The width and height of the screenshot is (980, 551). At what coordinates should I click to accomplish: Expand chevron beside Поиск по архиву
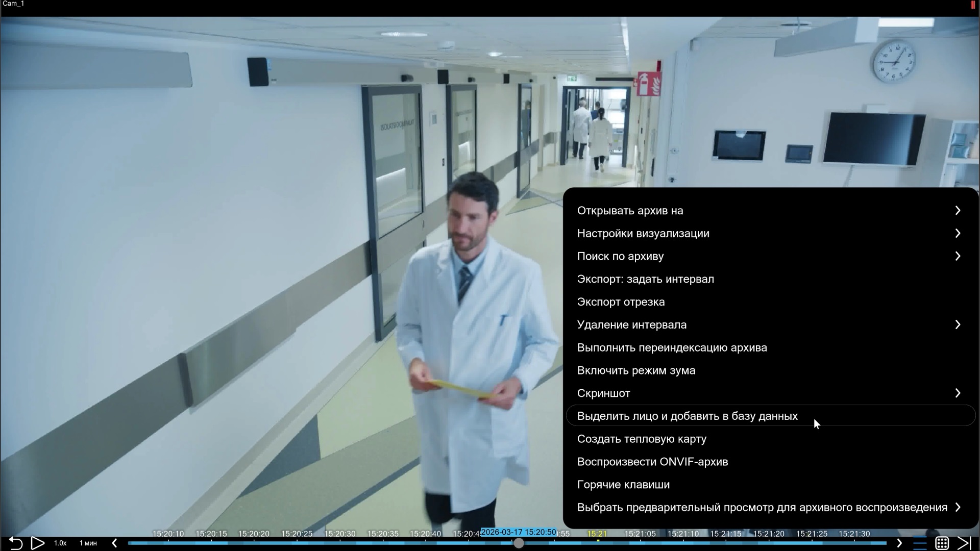(x=958, y=256)
